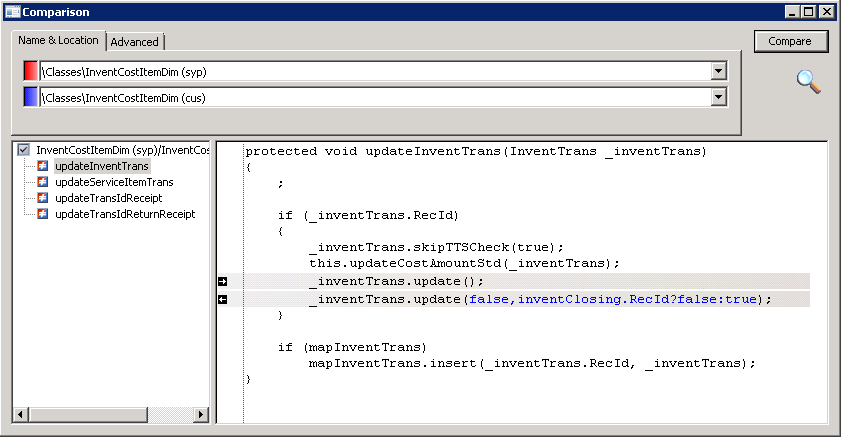
Task: Click the mapInventTrans.insert code line
Action: [532, 364]
